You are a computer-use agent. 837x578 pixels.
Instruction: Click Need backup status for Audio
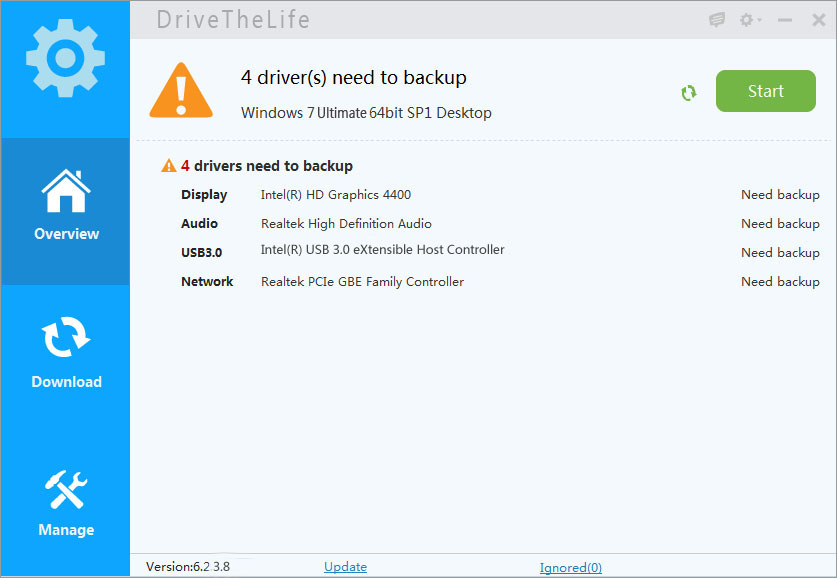point(780,224)
